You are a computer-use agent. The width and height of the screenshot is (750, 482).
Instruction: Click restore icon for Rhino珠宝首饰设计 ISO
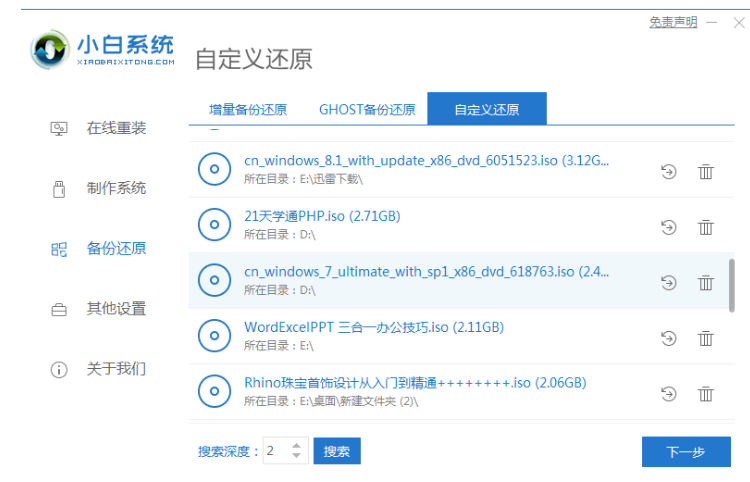pos(669,393)
